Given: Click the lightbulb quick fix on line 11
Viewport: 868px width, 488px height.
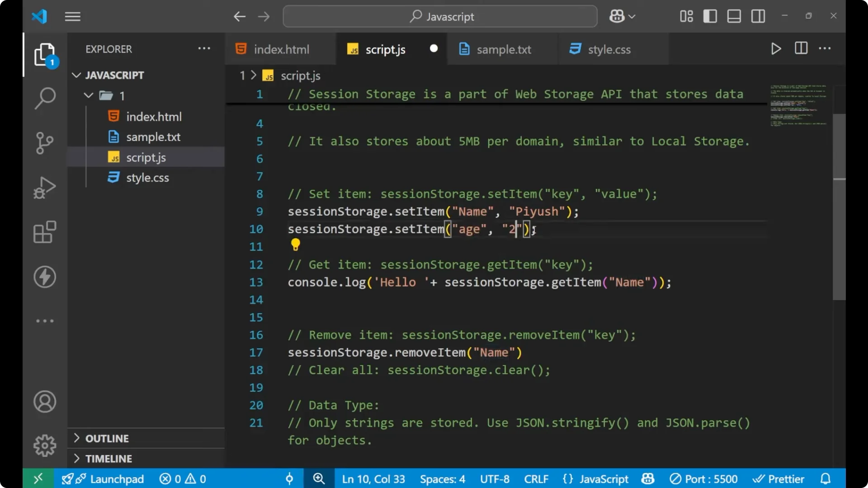Looking at the screenshot, I should pos(296,244).
